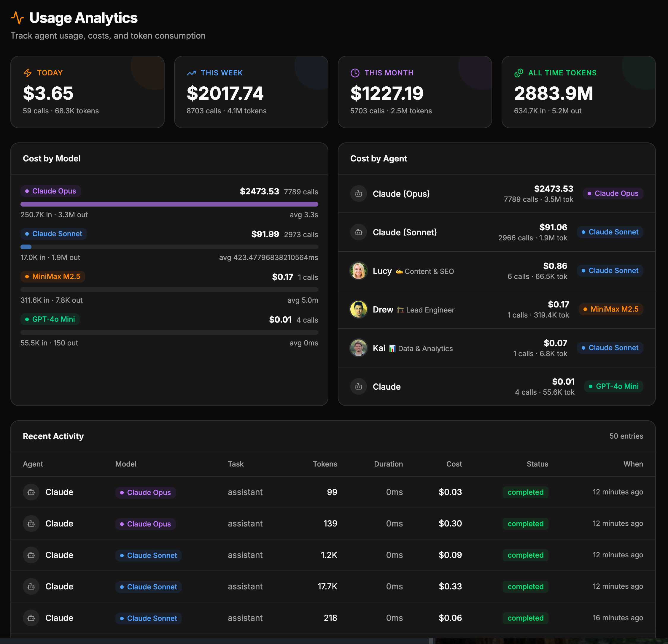Select the Status column header
668x644 pixels.
click(537, 464)
